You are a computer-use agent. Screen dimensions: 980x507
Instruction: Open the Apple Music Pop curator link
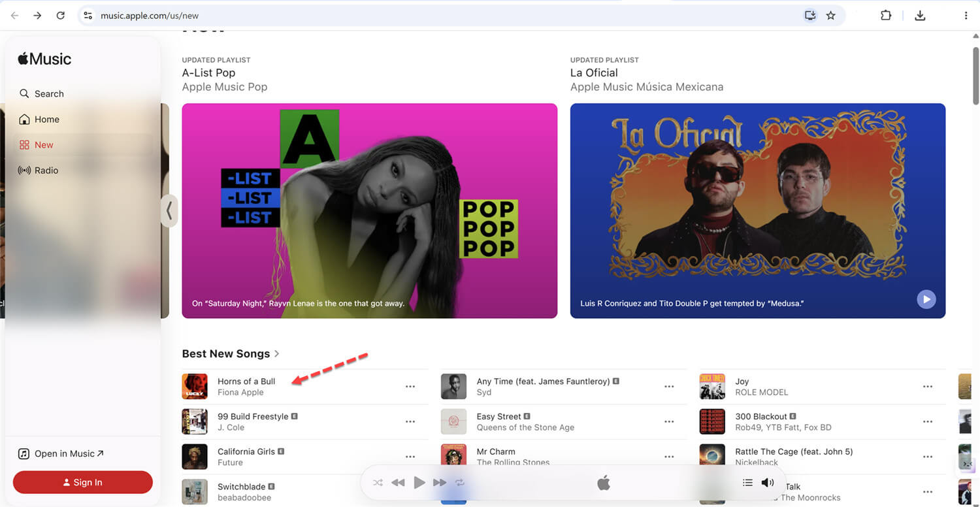pos(225,87)
